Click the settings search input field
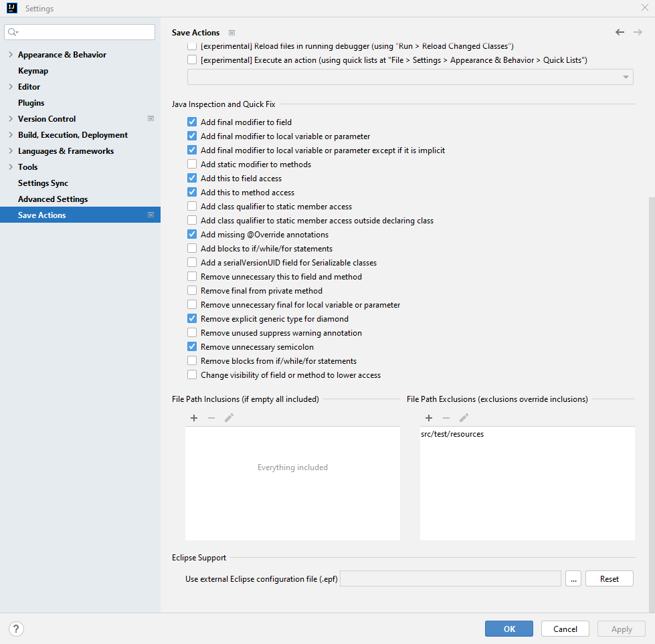Screen dimensions: 655x644 tap(80, 32)
